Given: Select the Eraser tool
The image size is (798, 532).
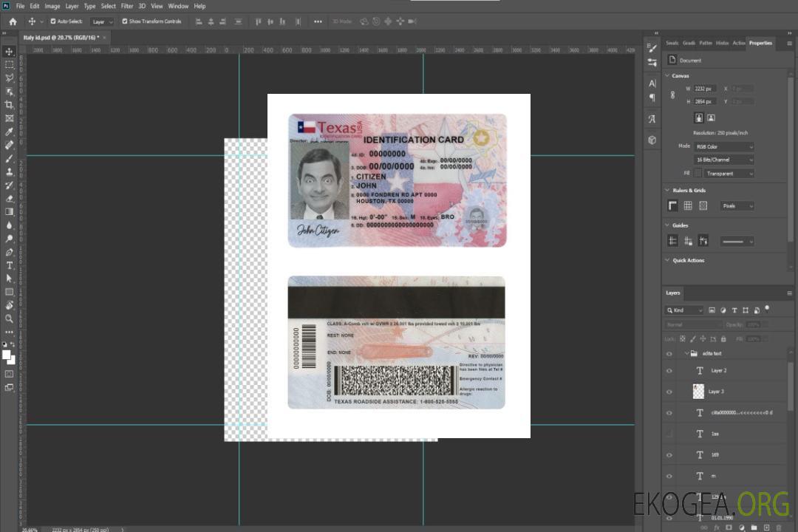Looking at the screenshot, I should tap(9, 199).
